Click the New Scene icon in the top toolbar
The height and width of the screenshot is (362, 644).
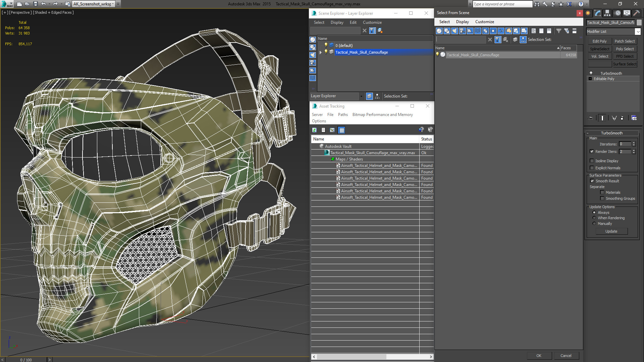click(x=19, y=4)
